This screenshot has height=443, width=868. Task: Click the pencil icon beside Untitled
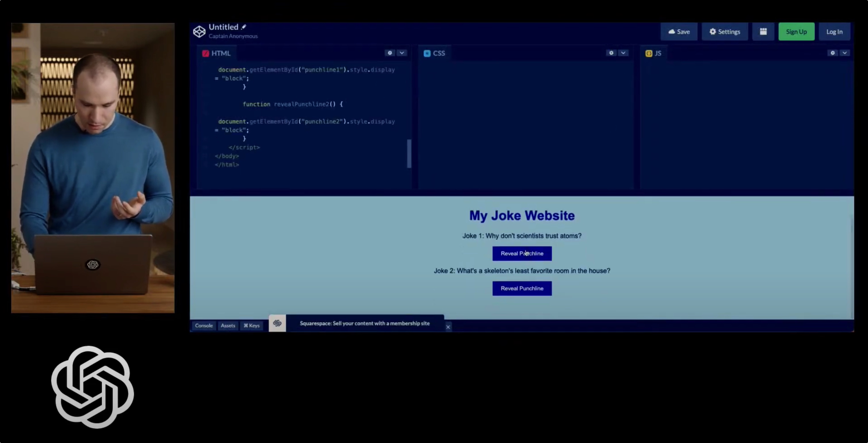pos(244,27)
